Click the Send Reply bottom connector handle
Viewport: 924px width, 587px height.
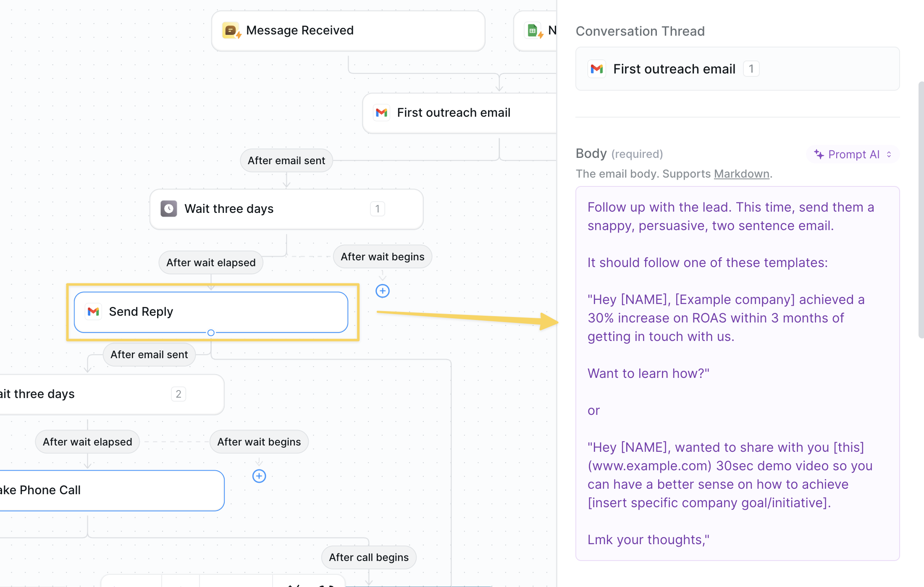click(211, 333)
